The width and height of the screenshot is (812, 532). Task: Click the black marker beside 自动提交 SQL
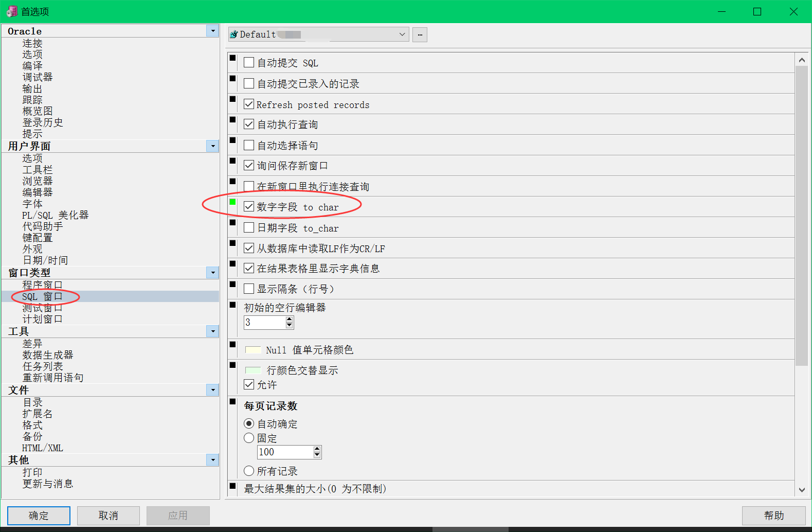[x=232, y=58]
